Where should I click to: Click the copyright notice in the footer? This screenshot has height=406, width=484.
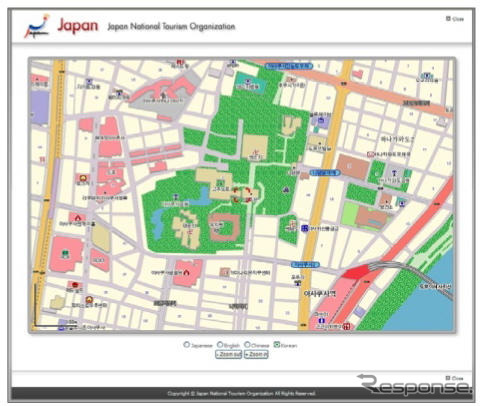tap(241, 393)
